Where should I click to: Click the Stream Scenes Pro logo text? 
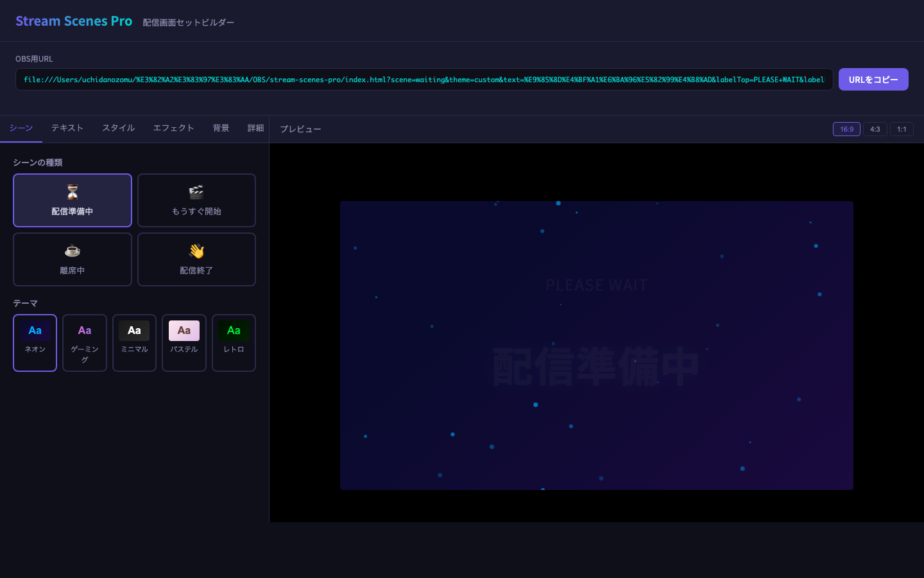(x=74, y=21)
